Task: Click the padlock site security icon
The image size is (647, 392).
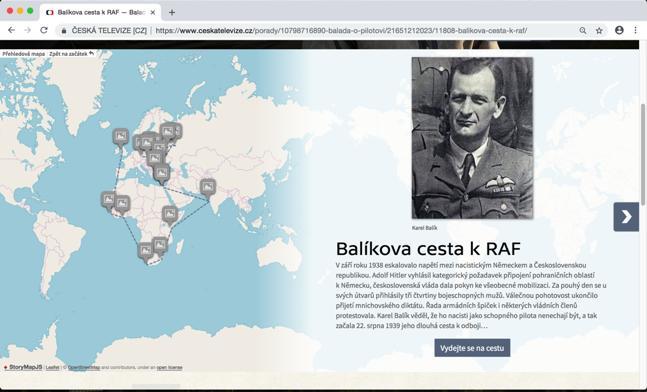Action: 64,31
